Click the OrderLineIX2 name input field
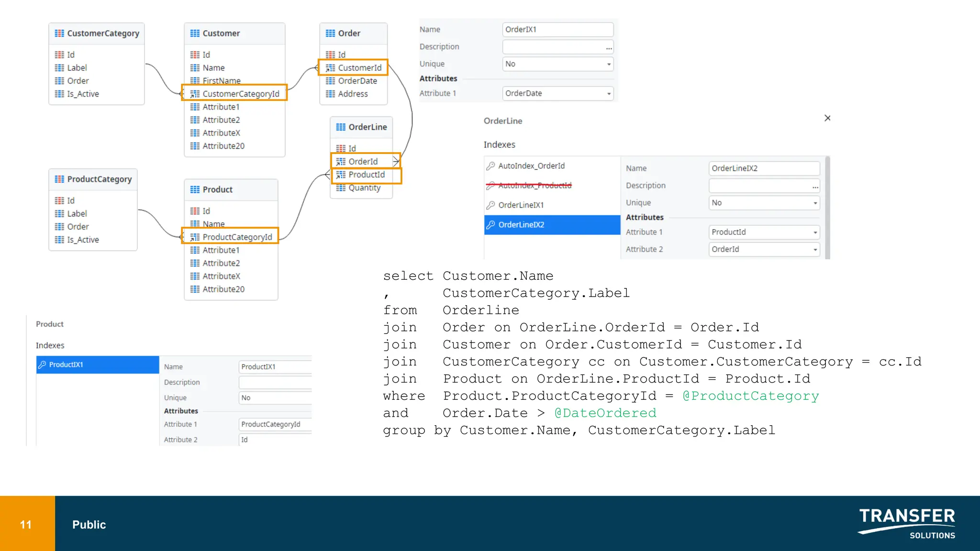The height and width of the screenshot is (551, 980). [x=763, y=168]
